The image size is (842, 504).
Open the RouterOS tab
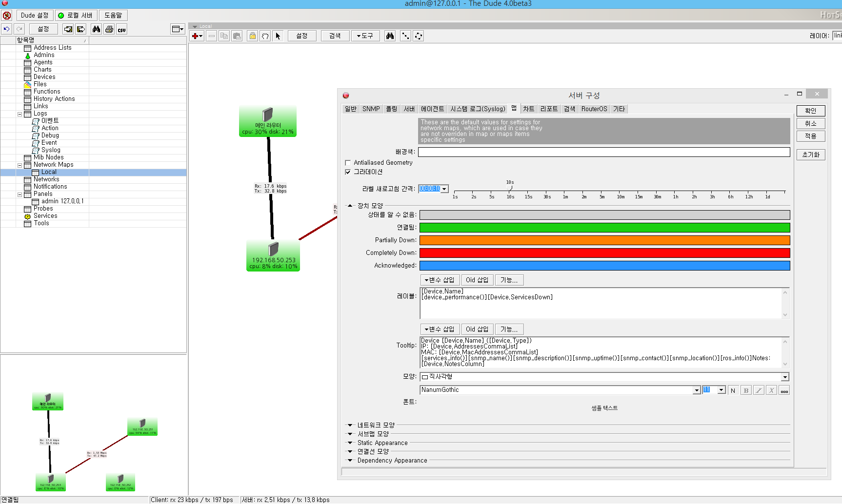click(x=594, y=109)
